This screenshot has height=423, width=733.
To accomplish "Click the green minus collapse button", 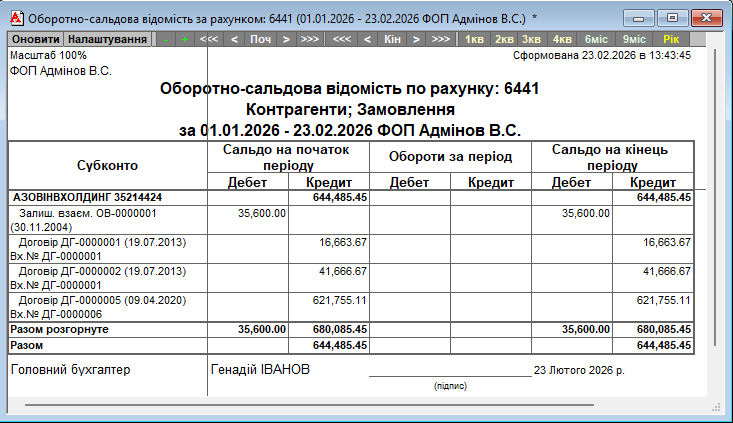I will click(165, 39).
